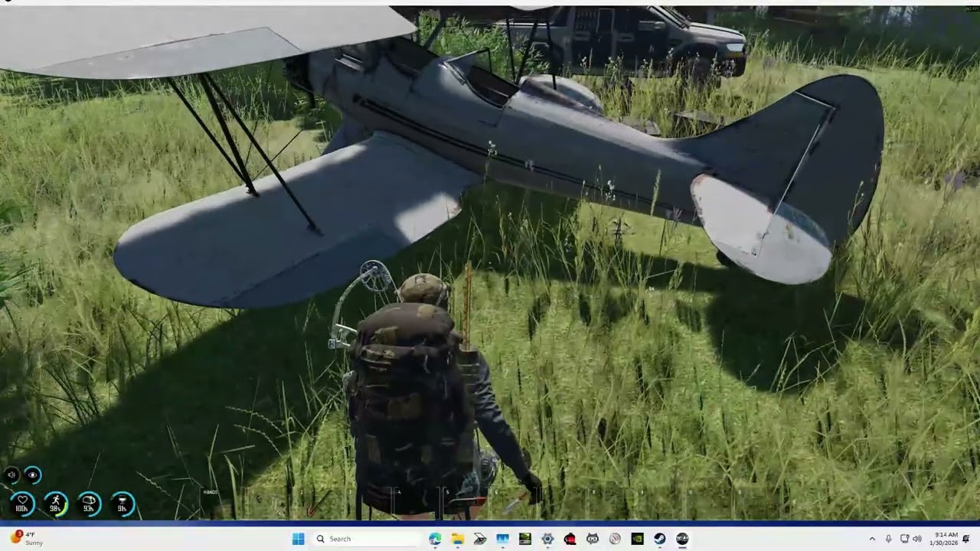Screen dimensions: 980x551
Task: Click the HANDS slot label
Action: point(211,492)
